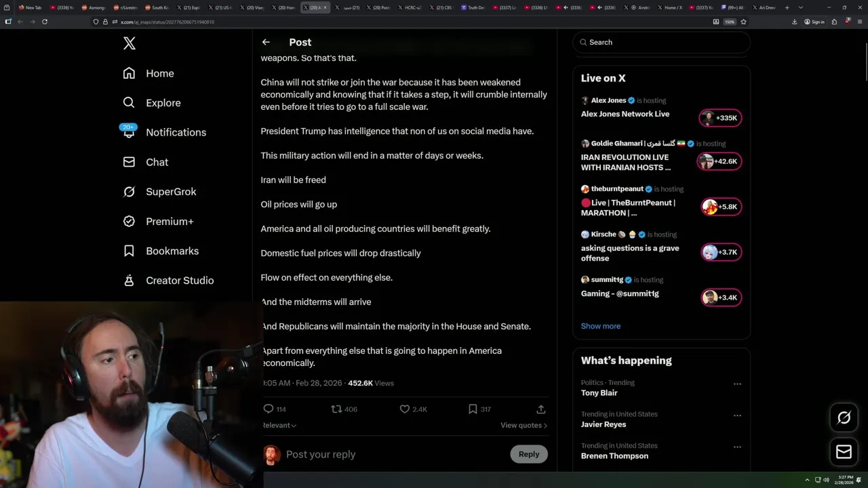This screenshot has height=488, width=868.
Task: Open the taskbar clock showing 5:27 PM
Action: 845,480
